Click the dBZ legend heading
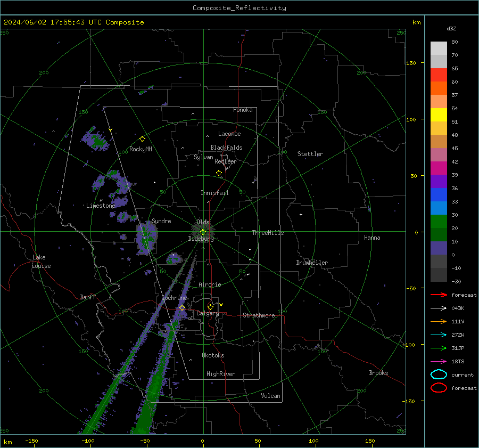The width and height of the screenshot is (479, 448). pyautogui.click(x=451, y=28)
